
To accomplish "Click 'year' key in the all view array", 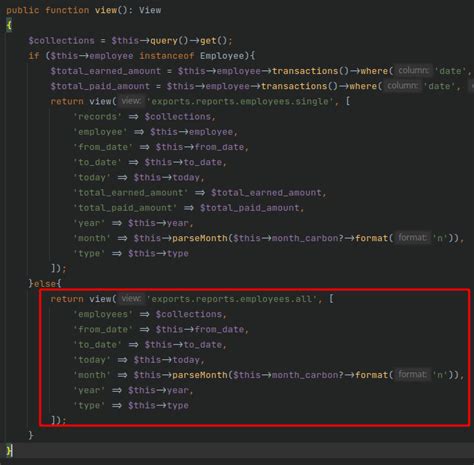I will 89,390.
